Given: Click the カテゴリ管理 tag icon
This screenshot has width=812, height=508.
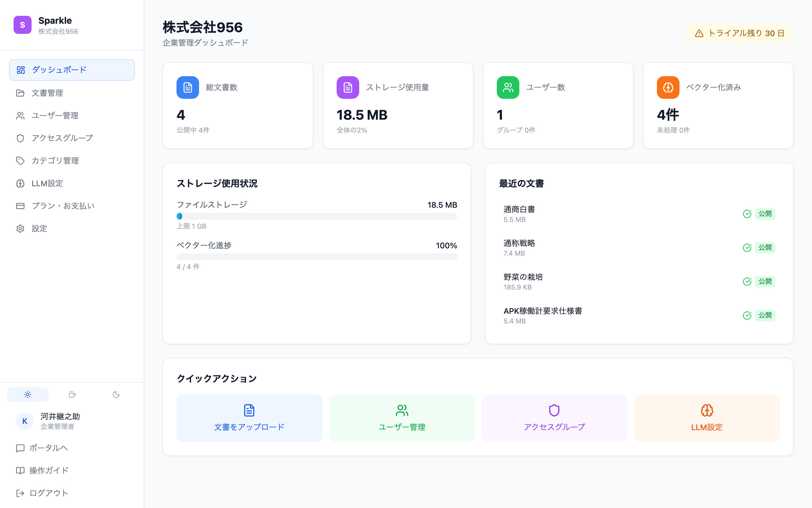Looking at the screenshot, I should (20, 161).
